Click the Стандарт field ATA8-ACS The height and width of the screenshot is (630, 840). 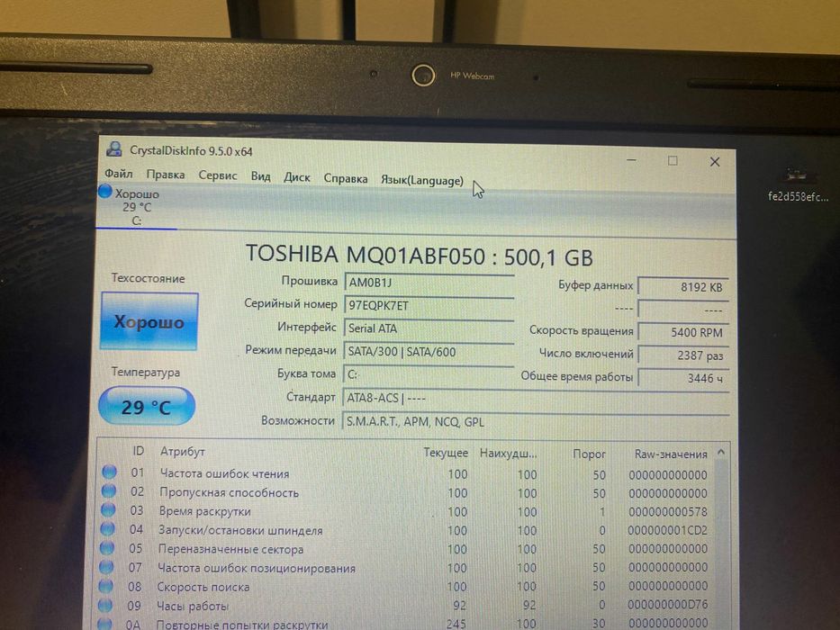536,398
